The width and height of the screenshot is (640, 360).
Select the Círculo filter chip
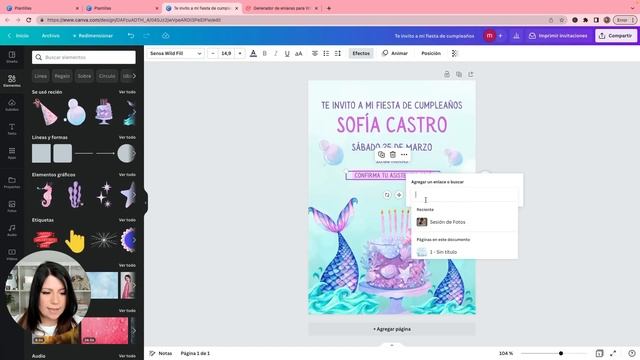click(x=107, y=76)
